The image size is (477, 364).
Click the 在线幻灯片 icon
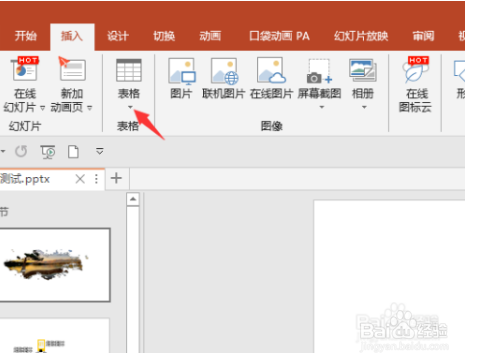[x=25, y=70]
